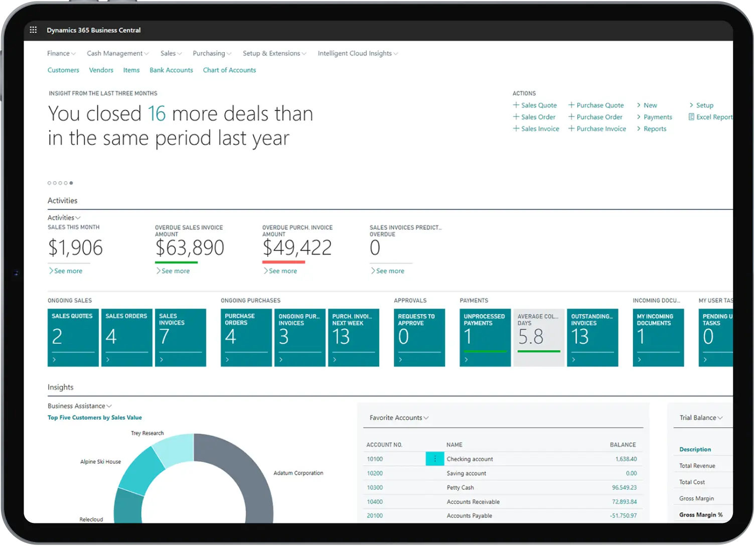This screenshot has height=547, width=756.
Task: Expand the Cash Management menu
Action: click(118, 53)
